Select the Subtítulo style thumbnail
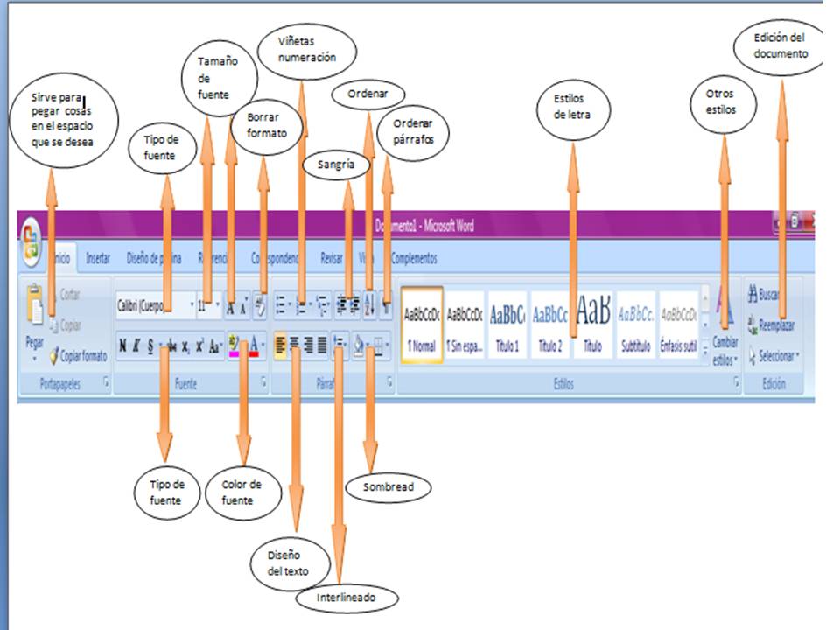Image resolution: width=840 pixels, height=630 pixels. (x=636, y=326)
